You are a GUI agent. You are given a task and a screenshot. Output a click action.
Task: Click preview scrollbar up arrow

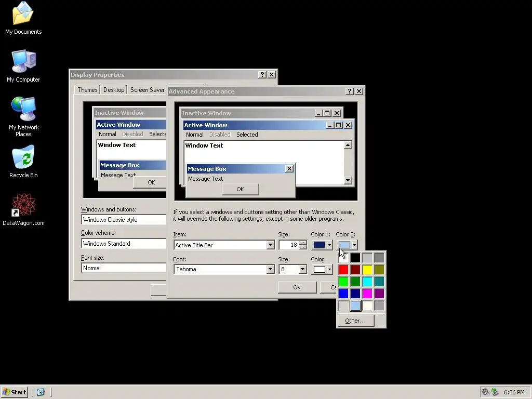coord(348,145)
